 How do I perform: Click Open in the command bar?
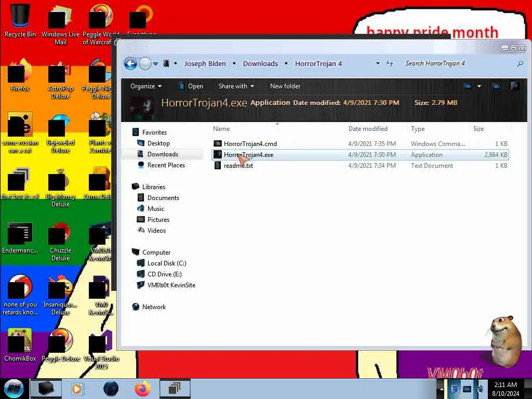click(x=191, y=86)
